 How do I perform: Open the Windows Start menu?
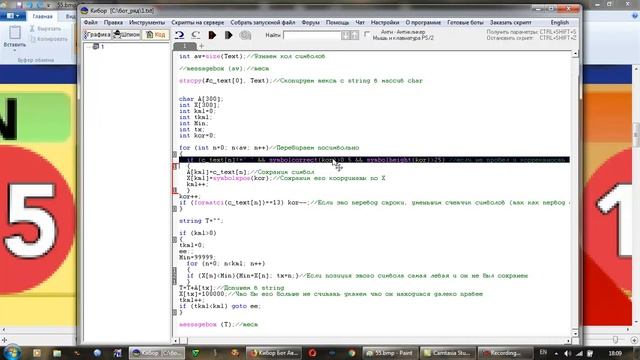11,353
